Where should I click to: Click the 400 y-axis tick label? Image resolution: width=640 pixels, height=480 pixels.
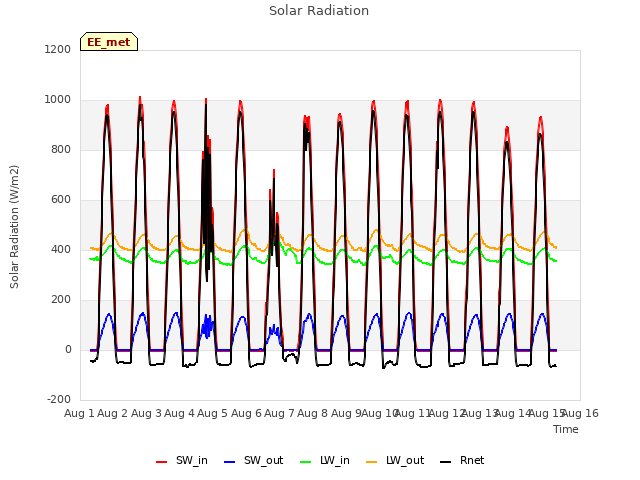coord(61,249)
